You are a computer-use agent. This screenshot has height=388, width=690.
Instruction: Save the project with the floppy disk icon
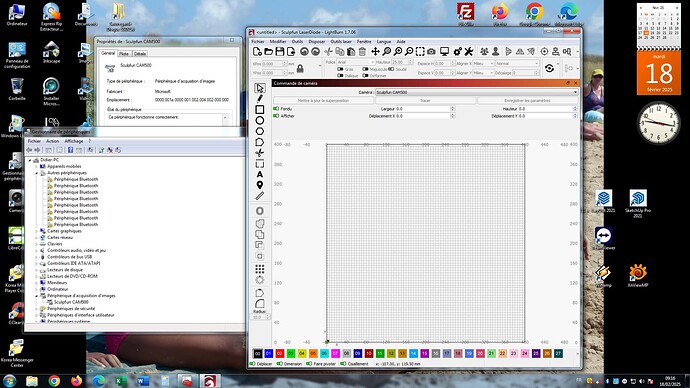click(x=279, y=51)
